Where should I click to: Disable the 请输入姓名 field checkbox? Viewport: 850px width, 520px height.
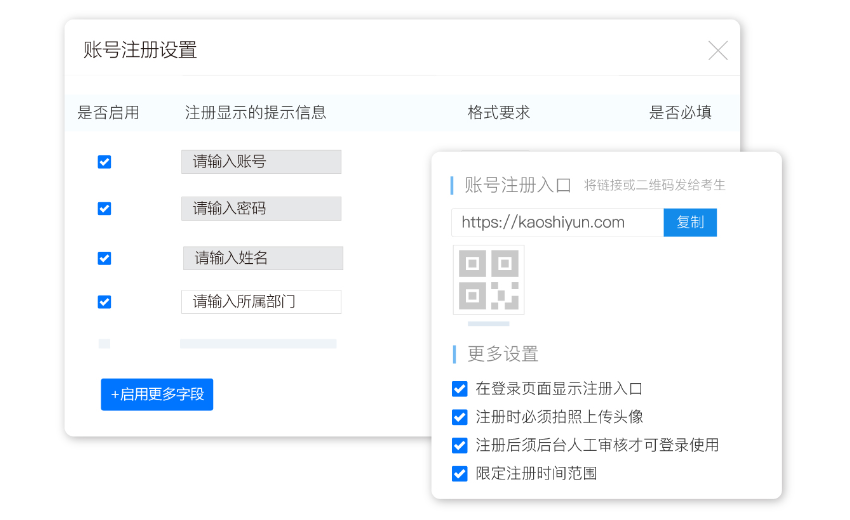(104, 258)
